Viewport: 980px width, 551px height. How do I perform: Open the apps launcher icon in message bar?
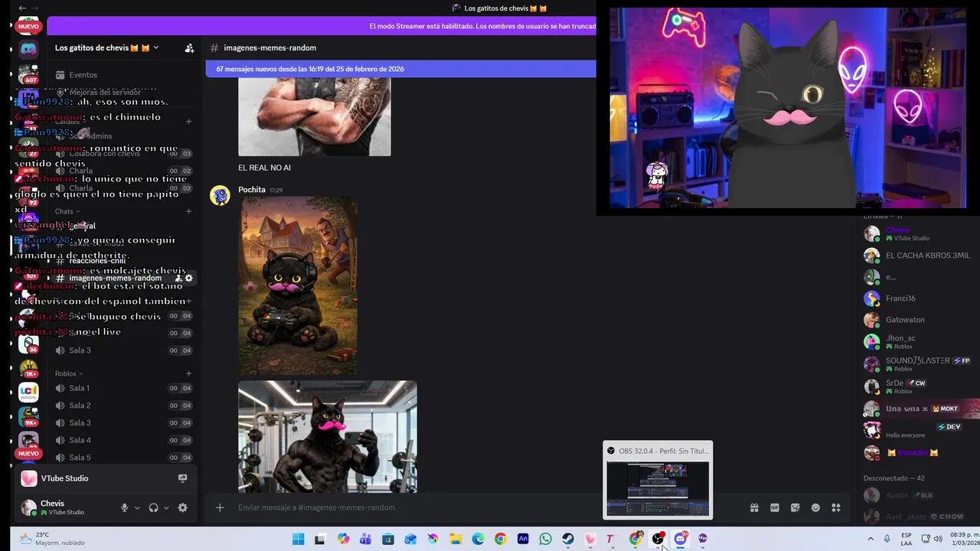point(836,507)
